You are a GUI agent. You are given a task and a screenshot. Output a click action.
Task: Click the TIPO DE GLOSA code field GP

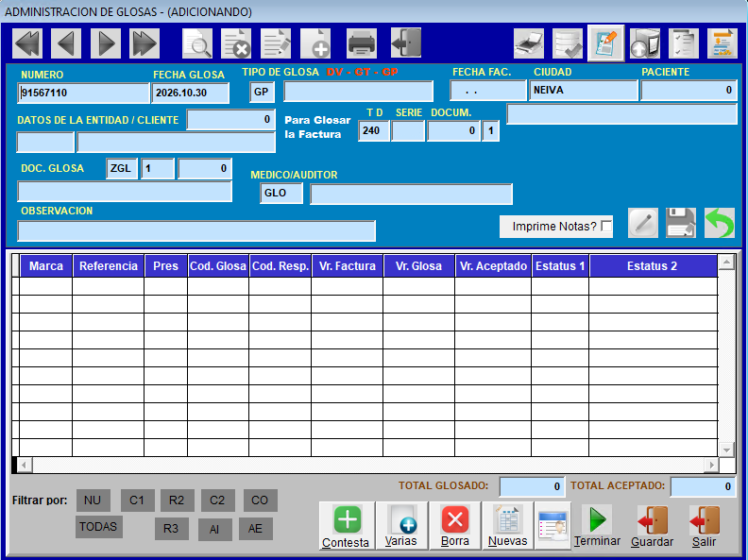(262, 92)
